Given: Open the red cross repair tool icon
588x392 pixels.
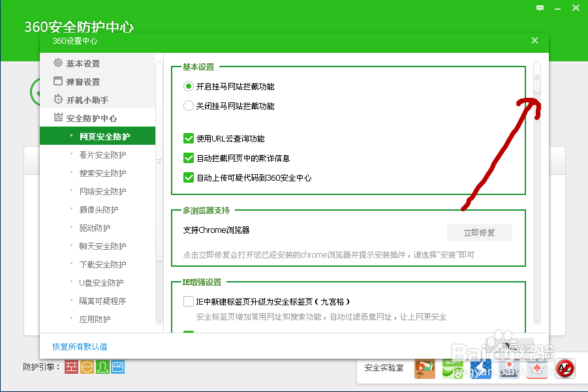Looking at the screenshot, I should click(537, 369).
